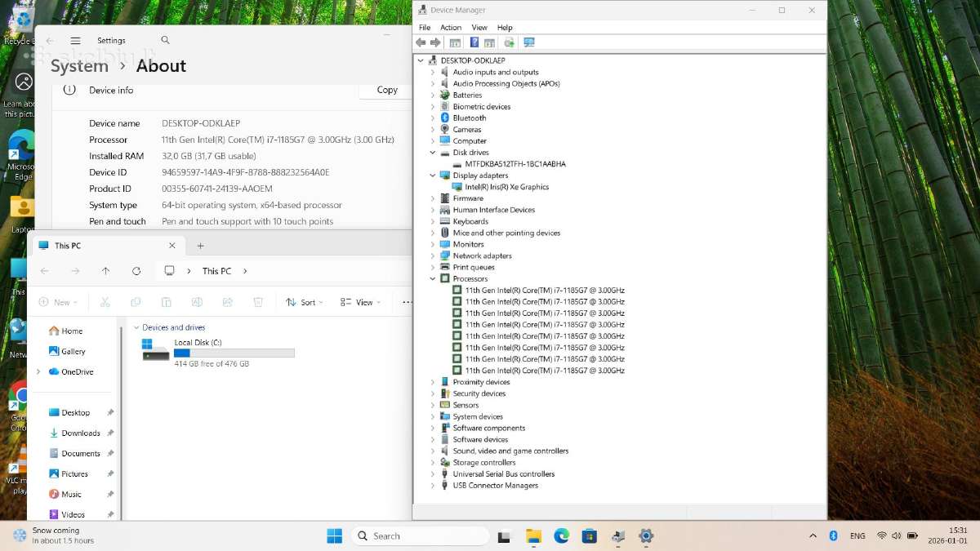Click the Share icon in File Explorer toolbar
This screenshot has height=551, width=980.
(228, 302)
